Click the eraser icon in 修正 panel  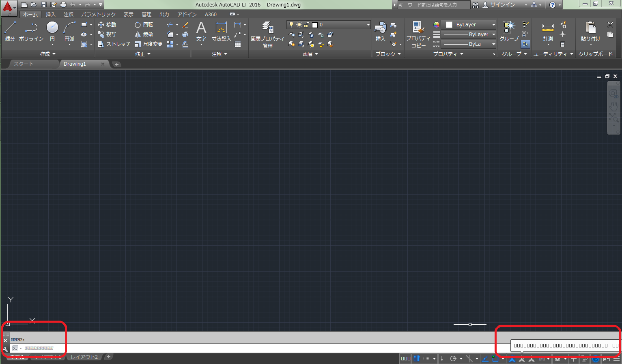(x=185, y=25)
